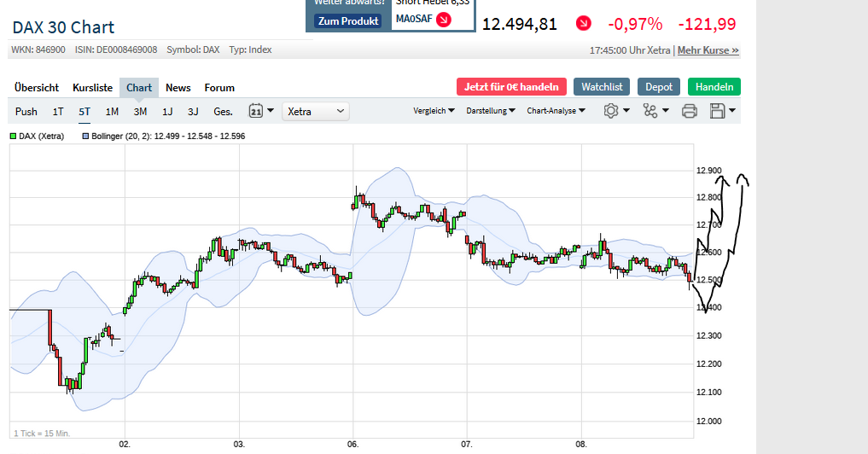Click the 17:45:00 Uhr Xetra timestamp
The image size is (868, 454).
point(629,50)
